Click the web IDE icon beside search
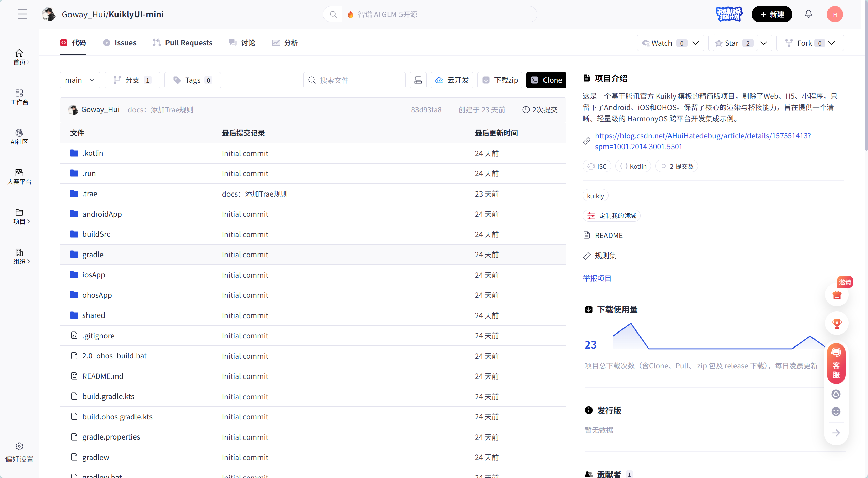This screenshot has width=868, height=478. point(418,80)
